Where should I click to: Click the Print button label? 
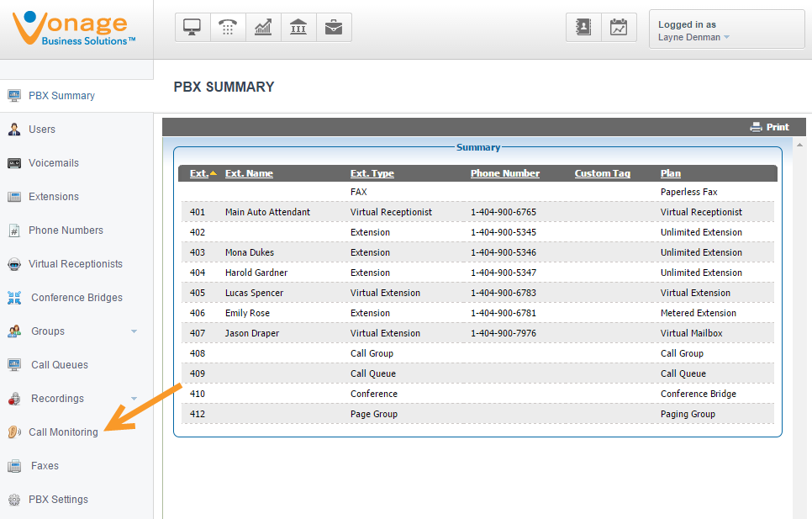pos(778,127)
